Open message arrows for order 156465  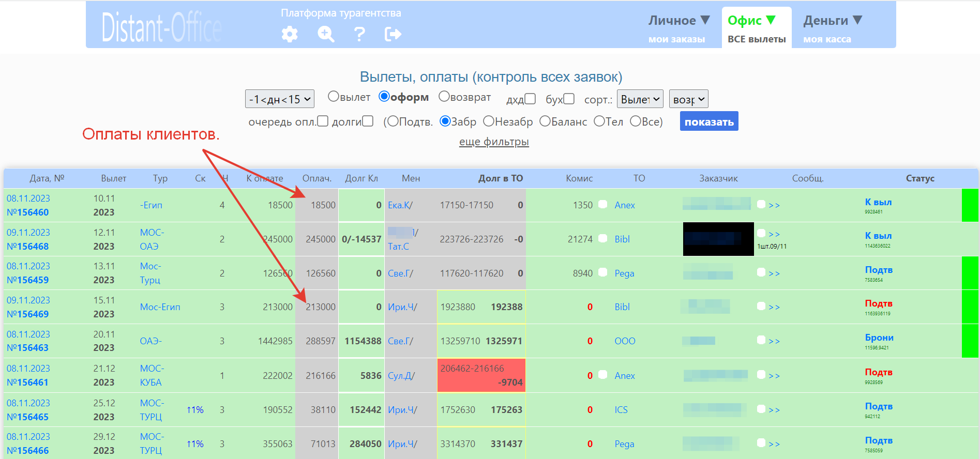(774, 410)
